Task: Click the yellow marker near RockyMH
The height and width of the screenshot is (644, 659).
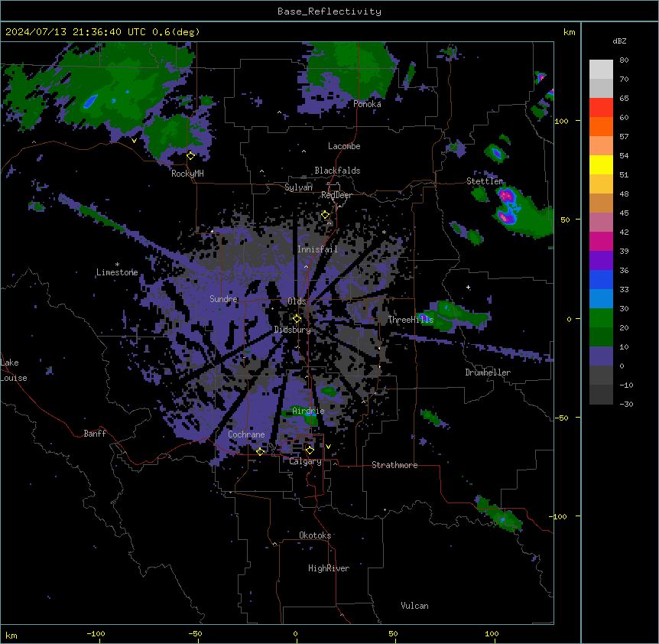Action: [x=190, y=156]
